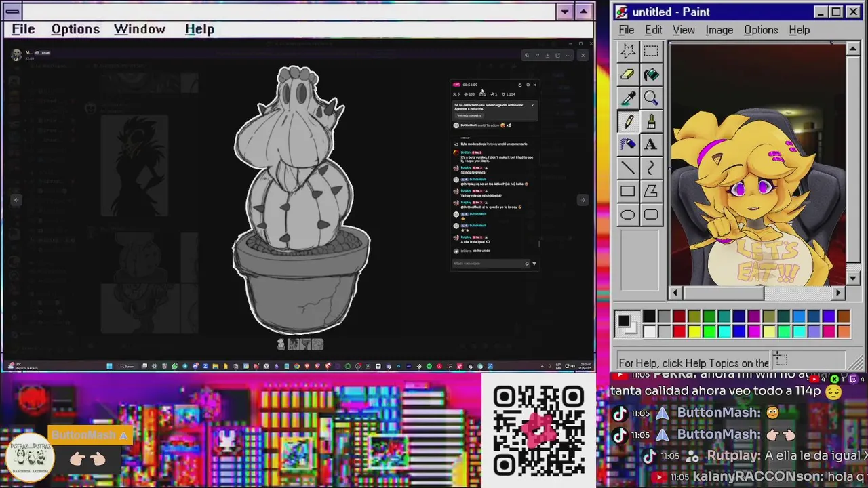This screenshot has width=868, height=488.
Task: Choose the red palette swatch
Action: coord(679,331)
